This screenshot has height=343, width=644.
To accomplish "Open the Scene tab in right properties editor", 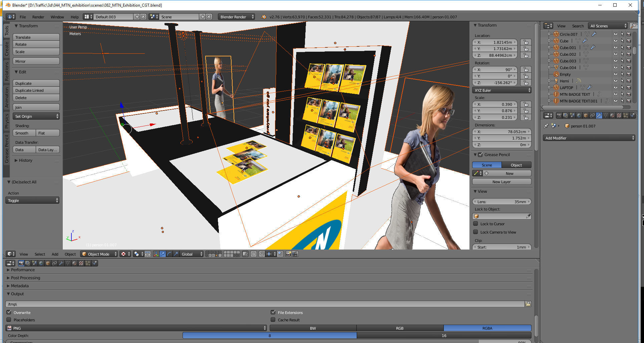I will coord(572,115).
